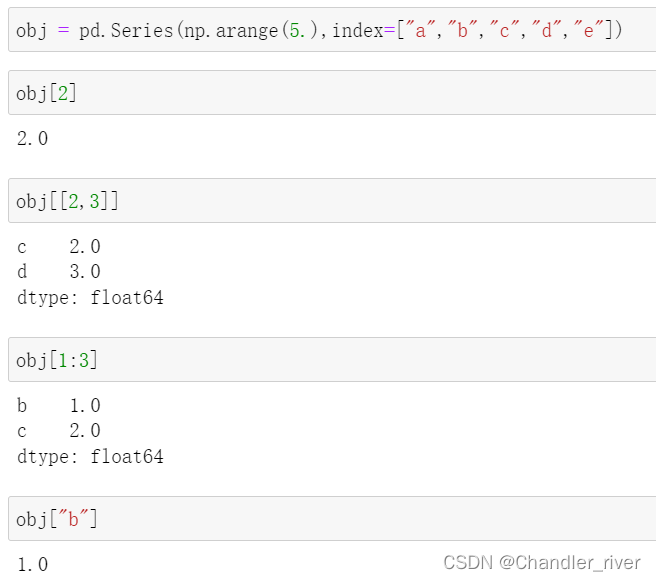Image resolution: width=656 pixels, height=581 pixels.
Task: Click the final 1.0 output value
Action: [33, 565]
